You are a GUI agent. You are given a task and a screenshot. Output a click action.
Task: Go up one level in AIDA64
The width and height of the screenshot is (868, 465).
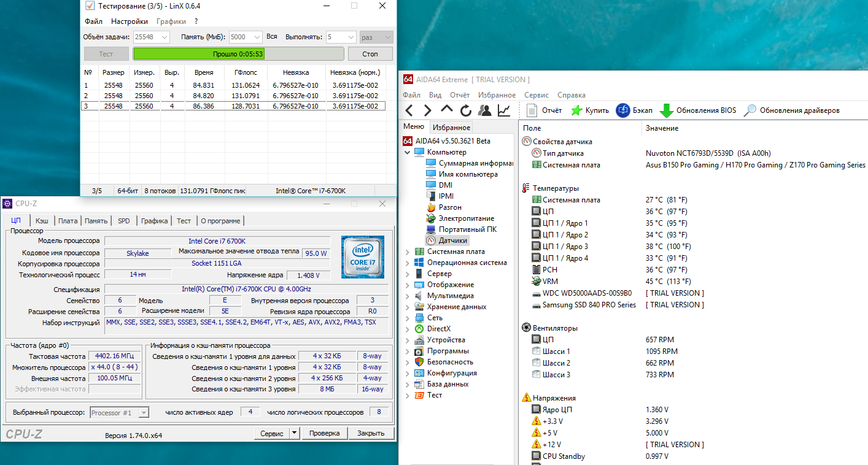coord(447,110)
